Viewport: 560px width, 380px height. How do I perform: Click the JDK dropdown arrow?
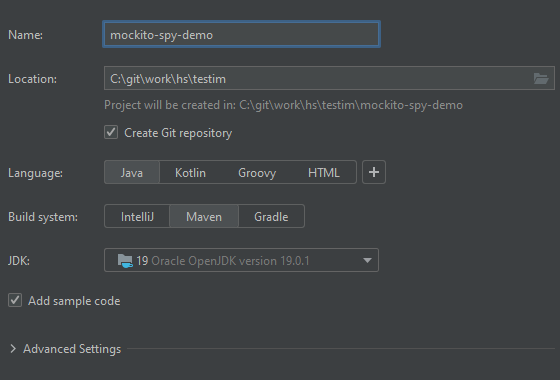tap(367, 260)
